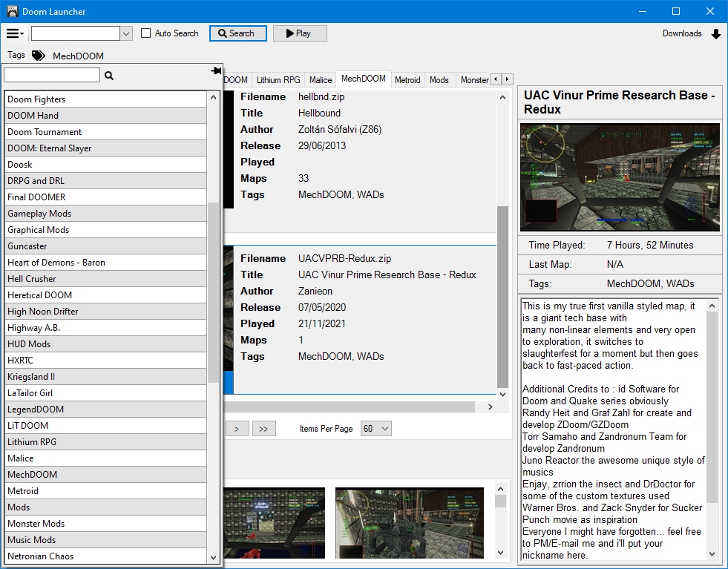This screenshot has width=728, height=569.
Task: Click the pin icon on tag panel
Action: 216,71
